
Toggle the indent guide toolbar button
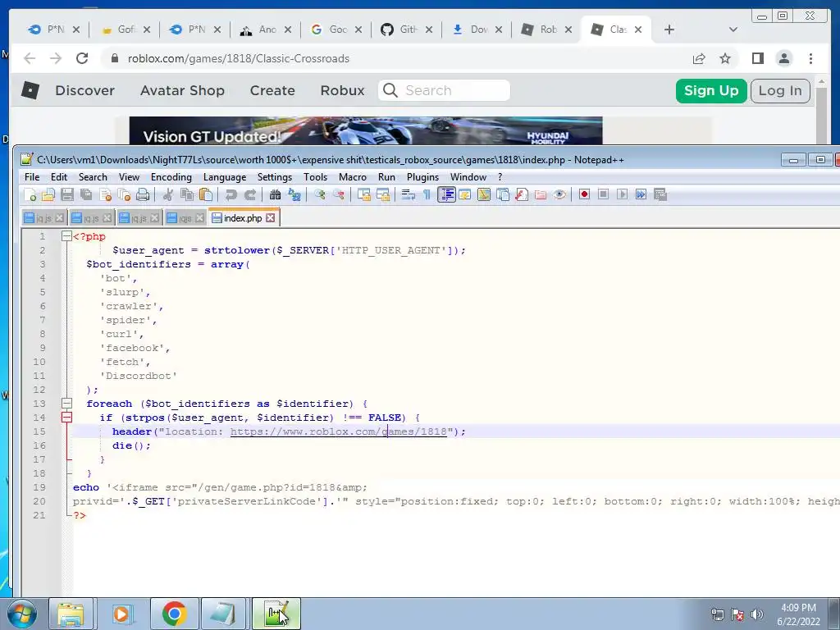[x=446, y=195]
